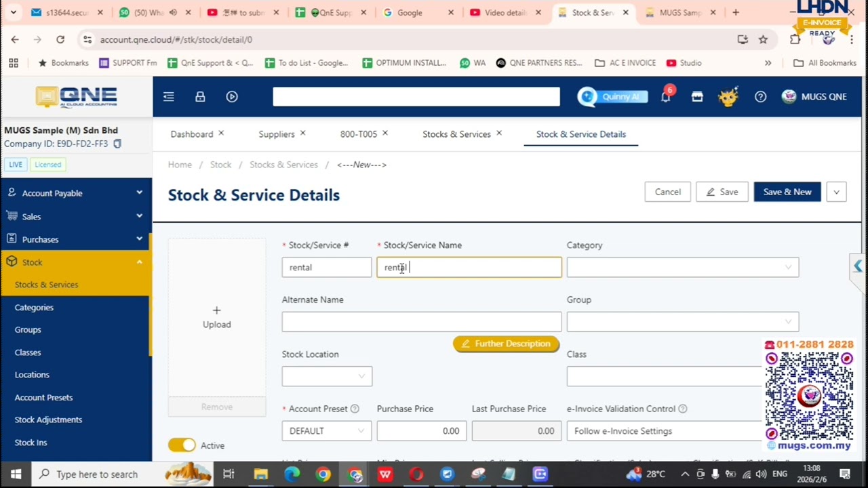The height and width of the screenshot is (488, 868).
Task: Go to Home breadcrumb link
Action: (x=180, y=165)
